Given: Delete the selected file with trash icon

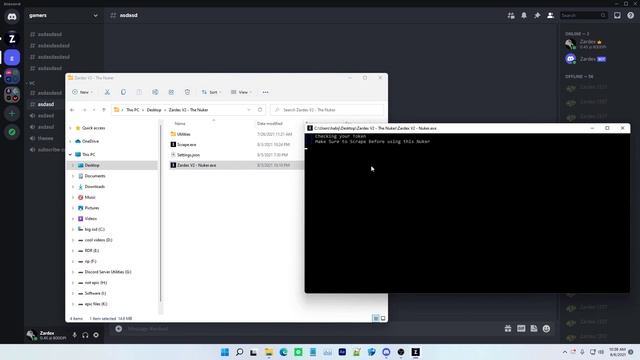Looking at the screenshot, I should pyautogui.click(x=187, y=92).
